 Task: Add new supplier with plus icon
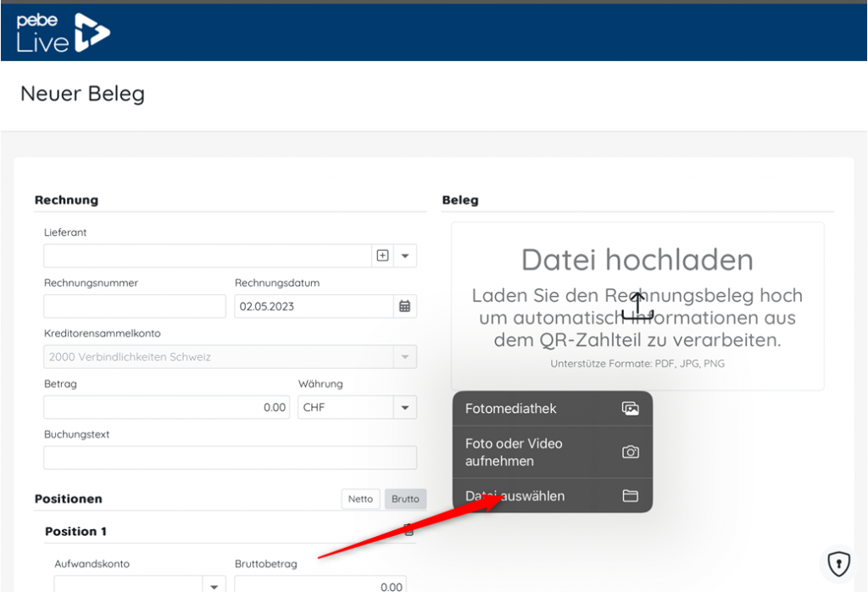click(x=382, y=256)
